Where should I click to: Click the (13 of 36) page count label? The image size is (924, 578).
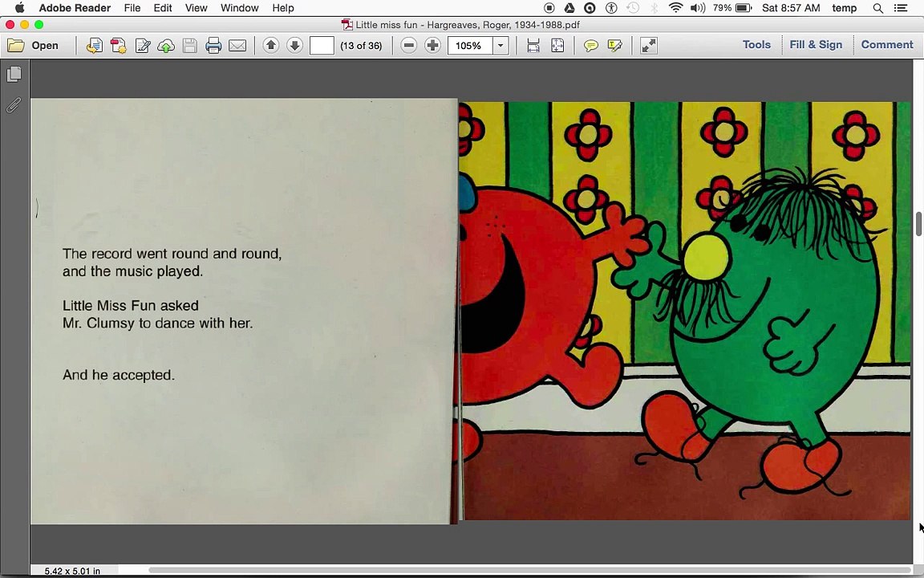(x=361, y=46)
